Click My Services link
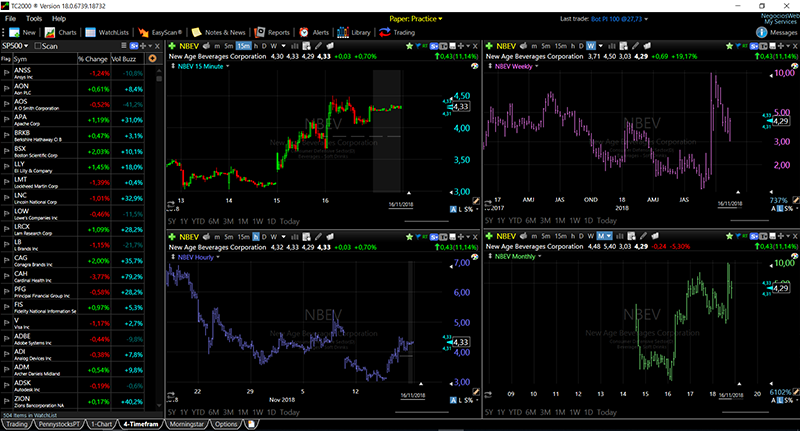 pos(780,22)
